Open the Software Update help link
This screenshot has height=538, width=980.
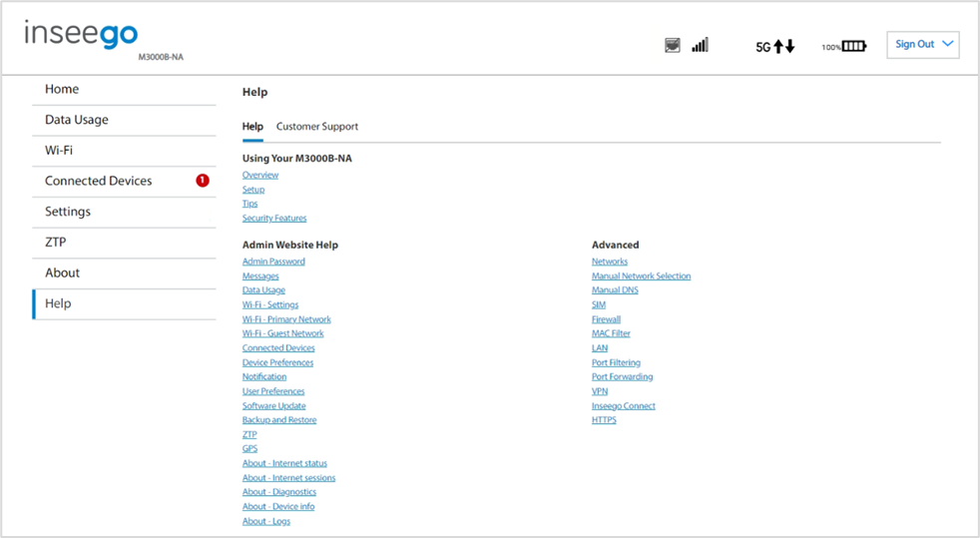coord(274,405)
